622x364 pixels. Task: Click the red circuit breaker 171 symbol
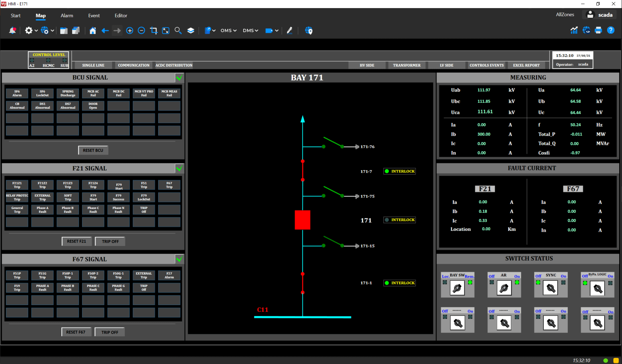click(302, 220)
